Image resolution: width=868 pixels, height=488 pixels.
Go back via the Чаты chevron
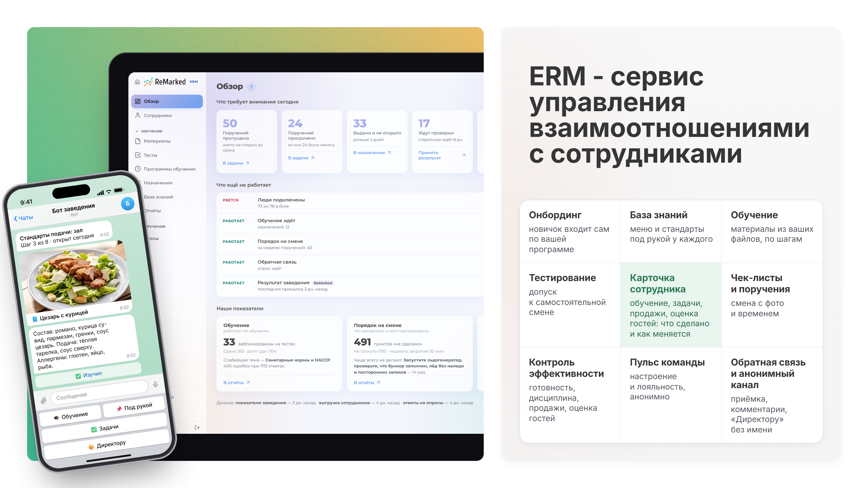coord(24,218)
